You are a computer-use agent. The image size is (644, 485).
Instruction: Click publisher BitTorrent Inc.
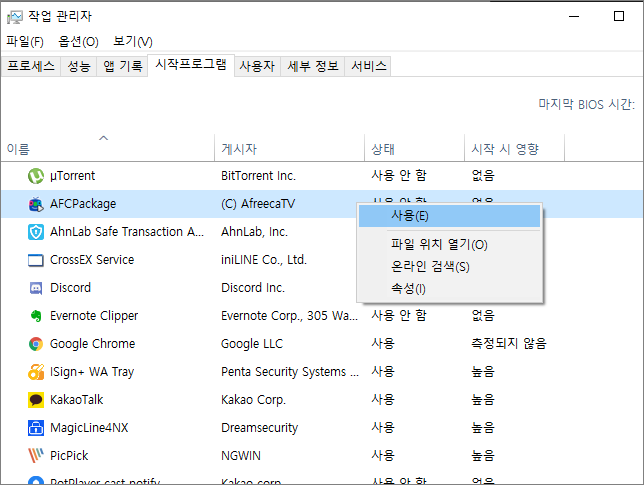click(x=258, y=176)
